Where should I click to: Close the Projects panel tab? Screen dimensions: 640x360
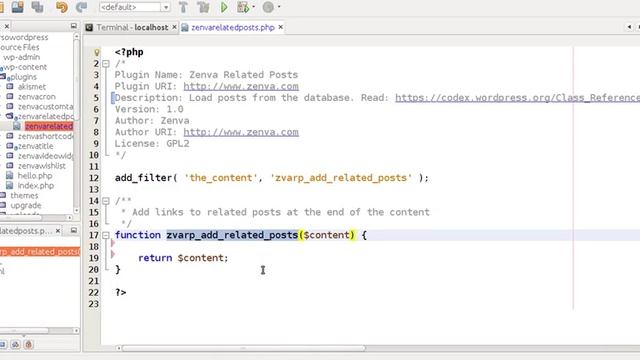[x=7, y=26]
